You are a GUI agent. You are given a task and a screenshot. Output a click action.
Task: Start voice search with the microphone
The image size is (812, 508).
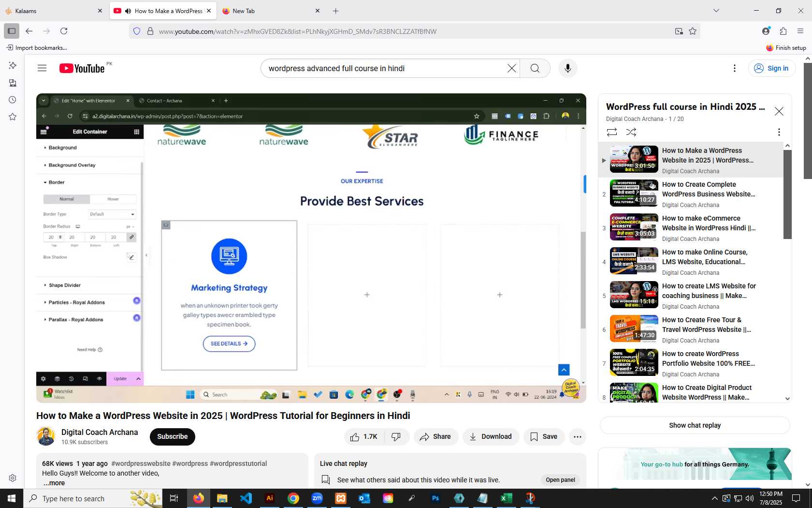[568, 68]
